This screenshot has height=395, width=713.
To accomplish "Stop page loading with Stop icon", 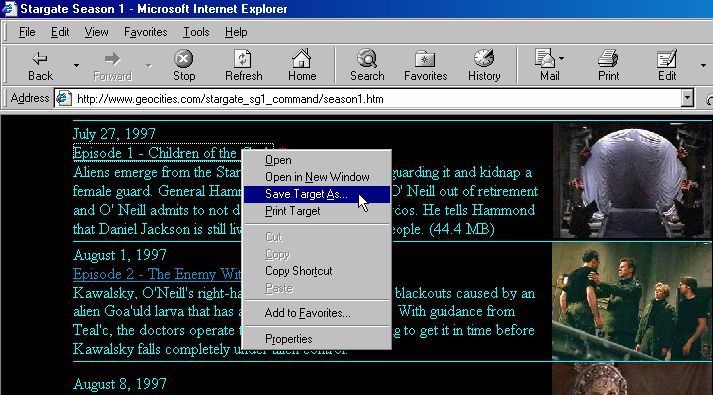I will tap(184, 58).
